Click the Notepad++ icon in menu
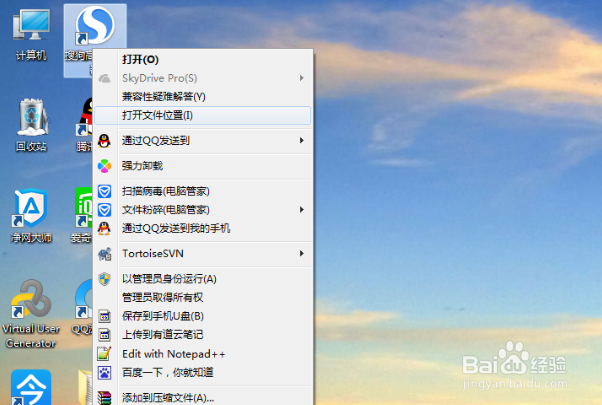 click(x=104, y=354)
